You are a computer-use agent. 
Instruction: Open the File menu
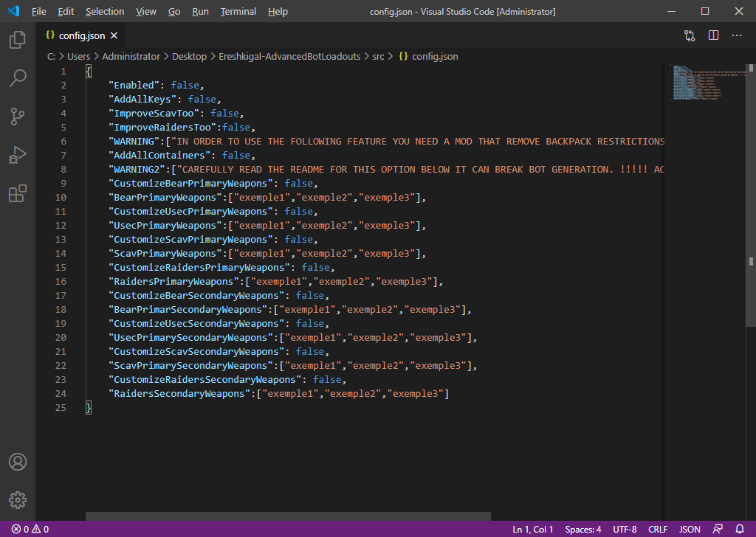(38, 12)
